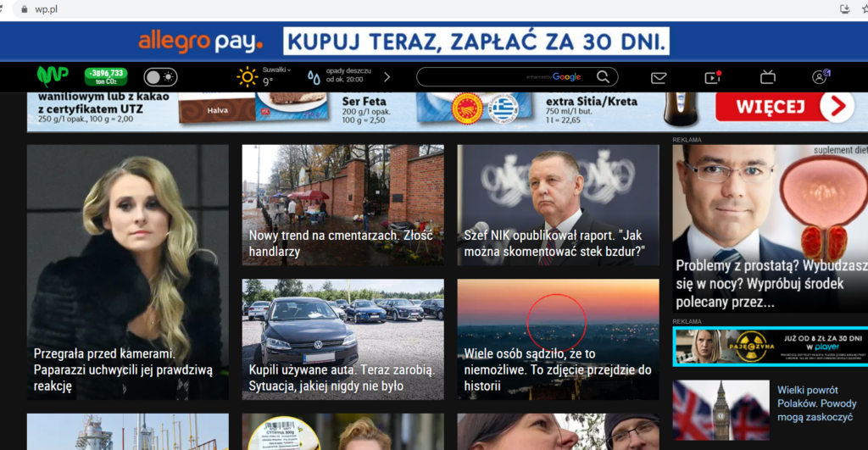This screenshot has width=868, height=450.
Task: Click the rain drops forecast icon
Action: pos(314,77)
